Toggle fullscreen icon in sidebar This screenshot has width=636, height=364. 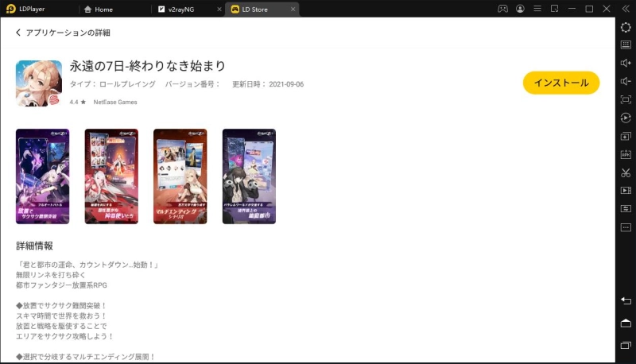[626, 99]
